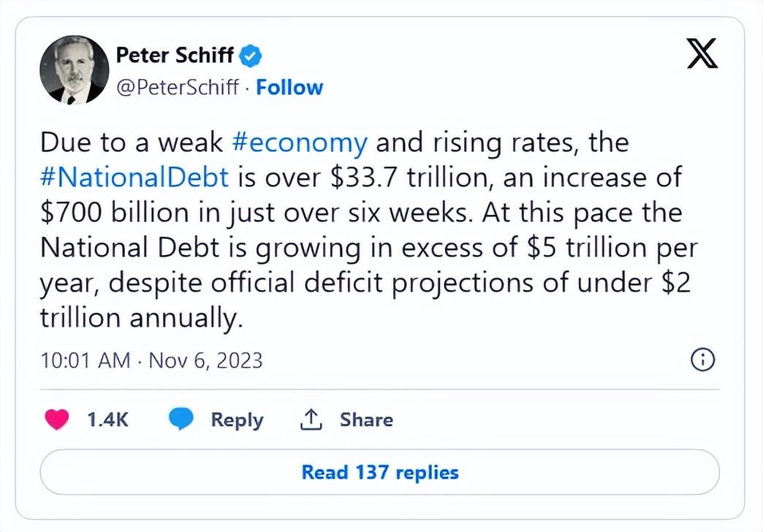Like the tweet with the heart icon
Screen dimensions: 763x532
point(57,419)
